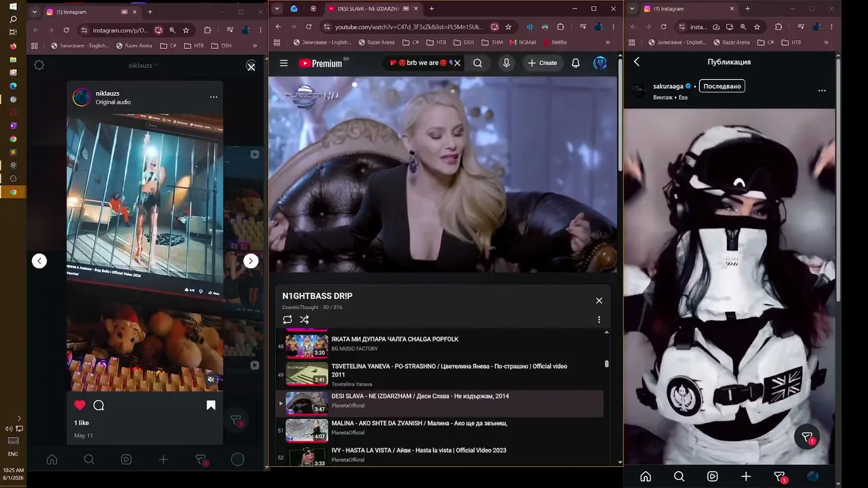Toggle loop for the N1GHTBASS DR!P playlist
Image resolution: width=868 pixels, height=488 pixels.
pos(288,319)
